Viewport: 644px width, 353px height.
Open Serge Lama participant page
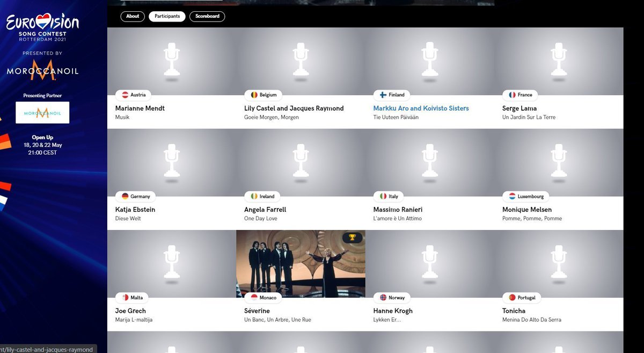click(519, 109)
